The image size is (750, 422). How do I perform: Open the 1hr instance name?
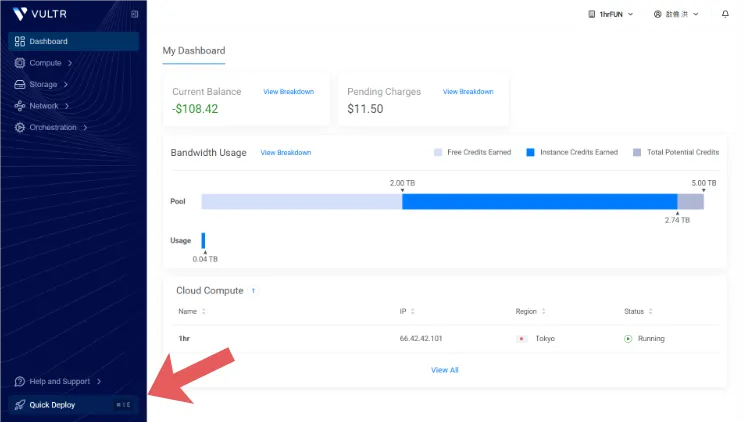coord(184,339)
